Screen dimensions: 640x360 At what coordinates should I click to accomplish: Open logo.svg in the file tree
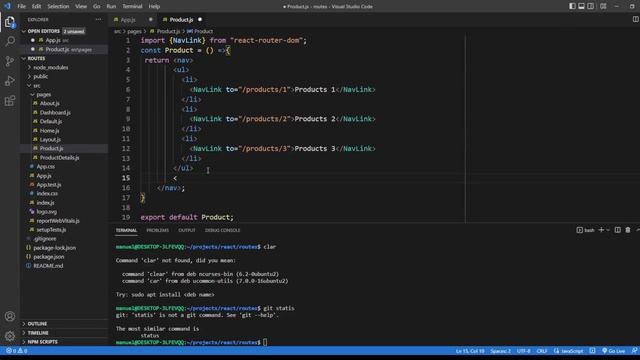47,211
